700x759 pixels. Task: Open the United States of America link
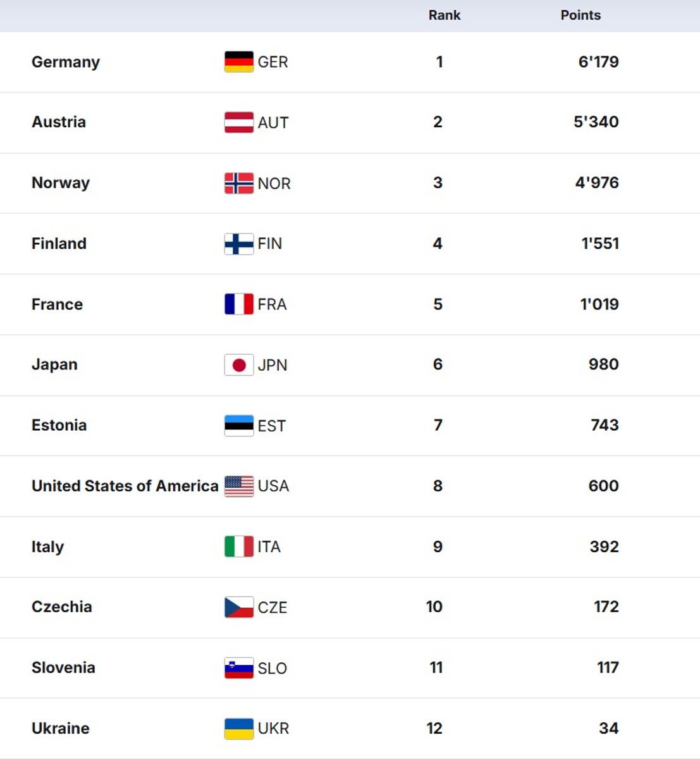click(x=125, y=486)
